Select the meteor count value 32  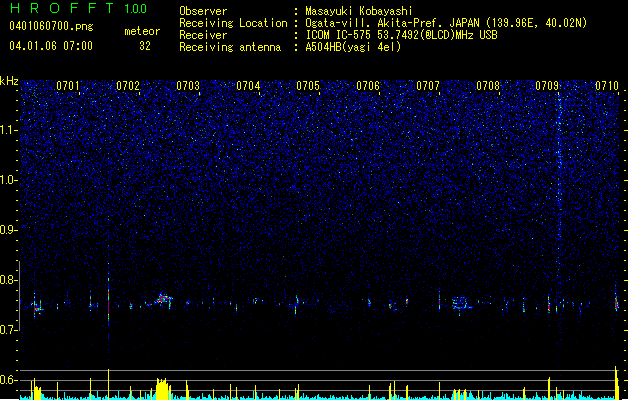tap(145, 46)
